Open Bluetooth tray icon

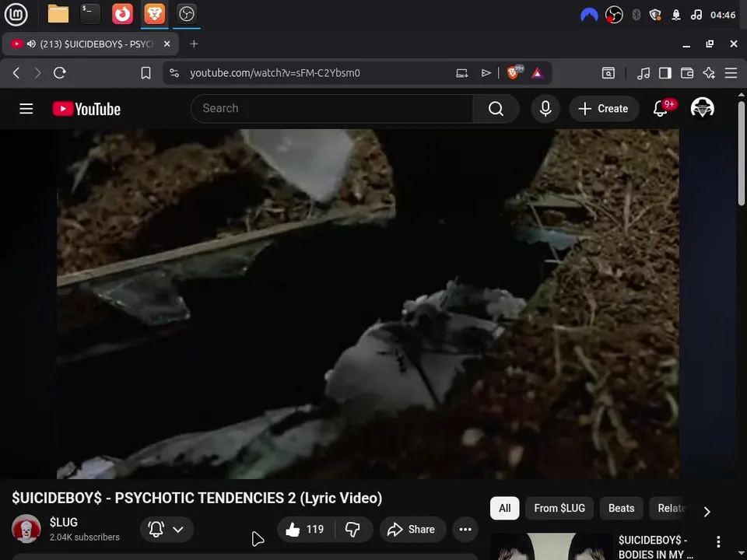[636, 15]
